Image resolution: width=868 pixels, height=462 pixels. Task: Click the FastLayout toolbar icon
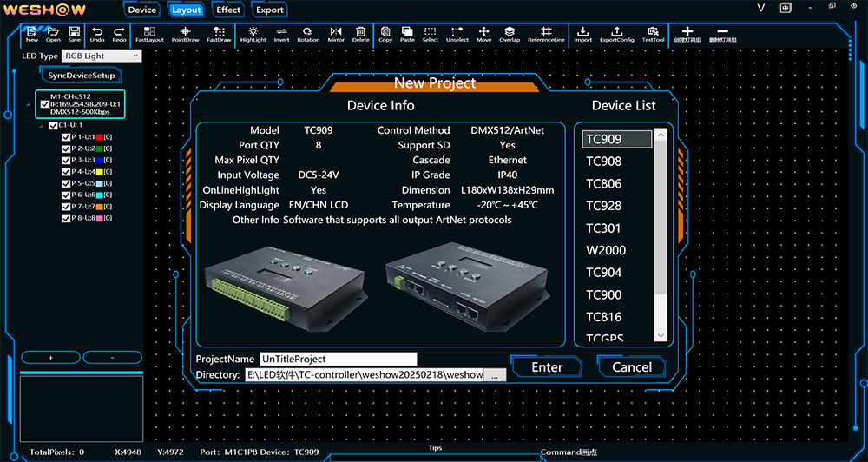tap(149, 34)
